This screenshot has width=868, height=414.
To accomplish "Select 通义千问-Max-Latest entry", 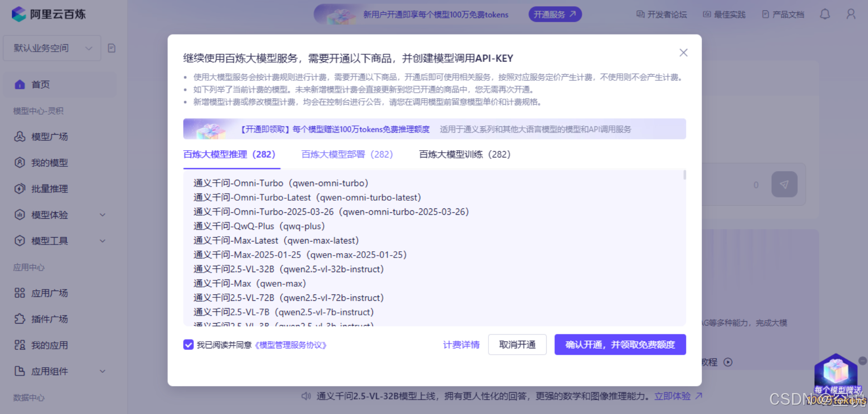I will (x=276, y=241).
